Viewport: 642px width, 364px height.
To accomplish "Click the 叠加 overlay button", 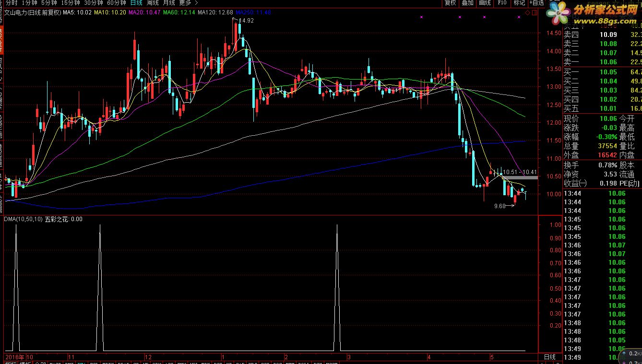I will coord(467,3).
